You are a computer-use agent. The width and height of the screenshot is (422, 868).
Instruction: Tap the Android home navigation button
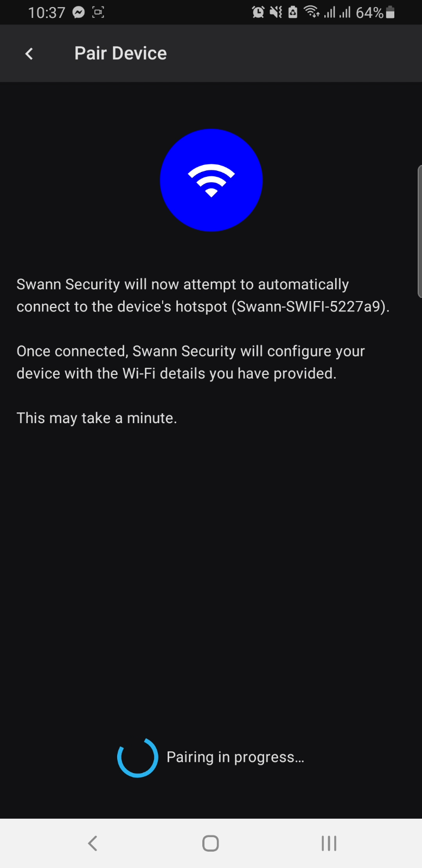[210, 843]
